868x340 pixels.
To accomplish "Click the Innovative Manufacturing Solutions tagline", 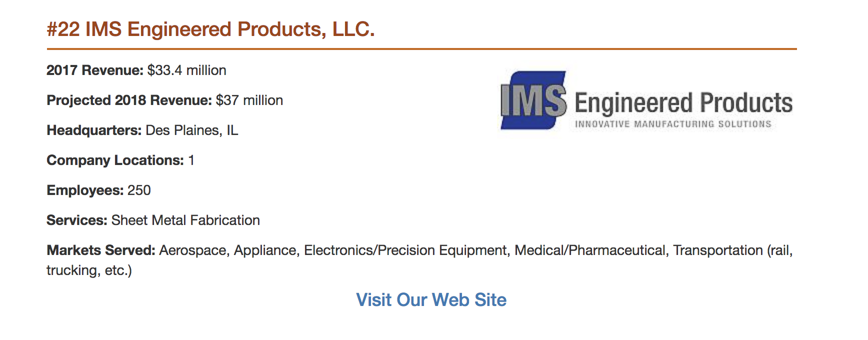I will (673, 124).
